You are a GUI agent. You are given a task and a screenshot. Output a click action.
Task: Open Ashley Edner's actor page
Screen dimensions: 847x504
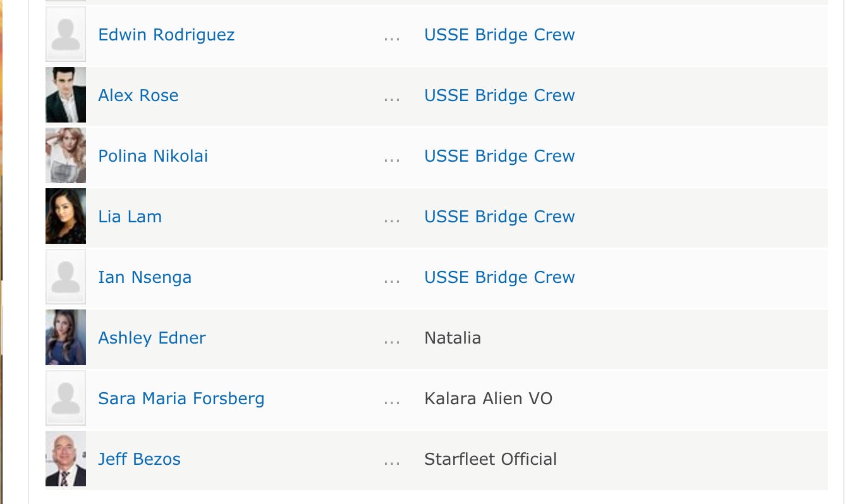coord(152,338)
